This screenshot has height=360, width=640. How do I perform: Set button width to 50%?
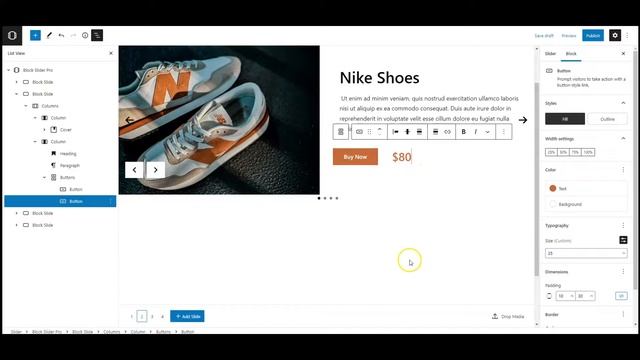[x=563, y=152]
